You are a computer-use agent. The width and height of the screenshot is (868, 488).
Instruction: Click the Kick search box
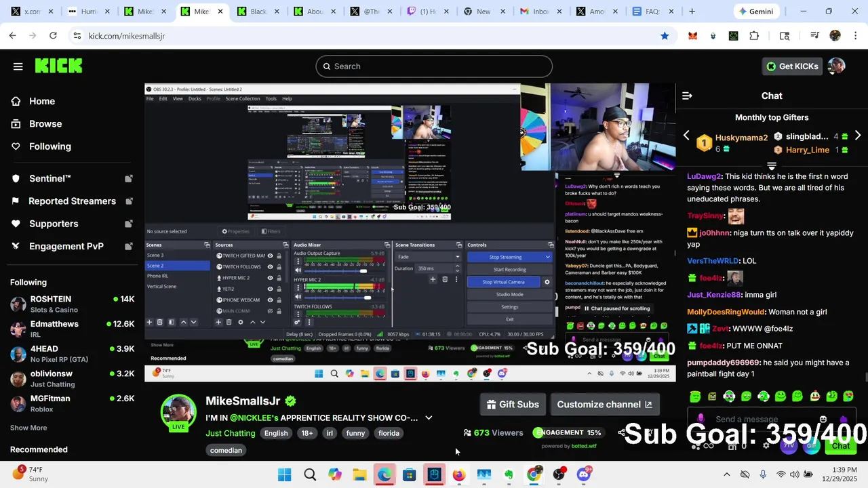coord(434,66)
